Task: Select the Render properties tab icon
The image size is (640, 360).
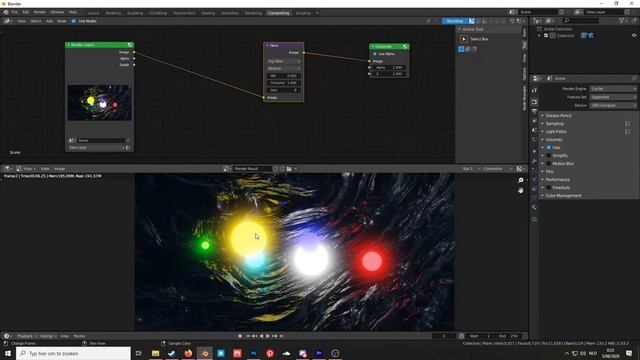Action: pyautogui.click(x=534, y=102)
